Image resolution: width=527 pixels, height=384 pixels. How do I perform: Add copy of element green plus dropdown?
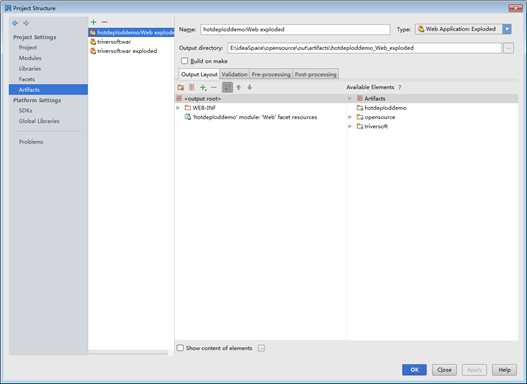[x=203, y=87]
